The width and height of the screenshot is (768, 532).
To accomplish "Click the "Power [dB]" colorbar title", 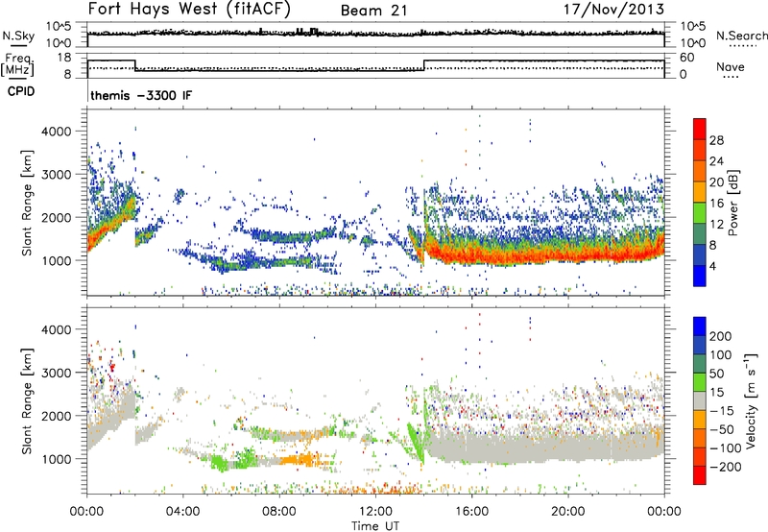I will [x=733, y=203].
